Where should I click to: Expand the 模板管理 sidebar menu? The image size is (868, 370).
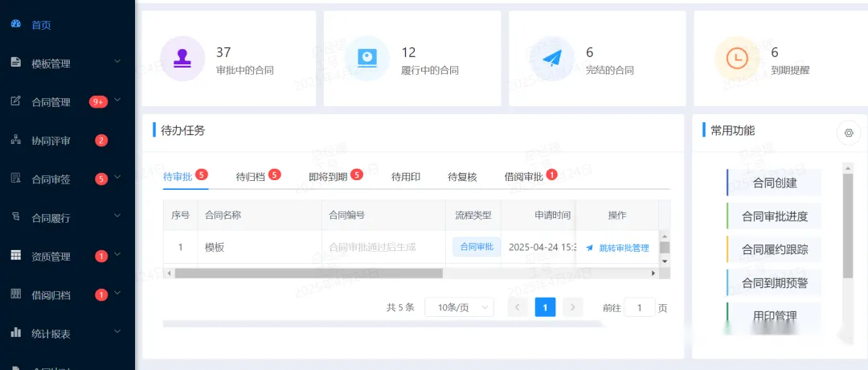[x=117, y=63]
